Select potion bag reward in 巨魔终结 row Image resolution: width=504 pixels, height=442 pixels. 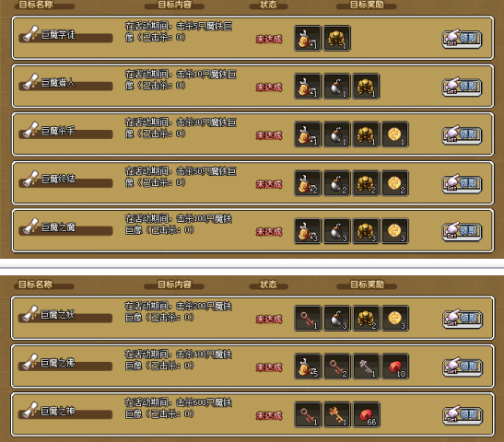308,183
